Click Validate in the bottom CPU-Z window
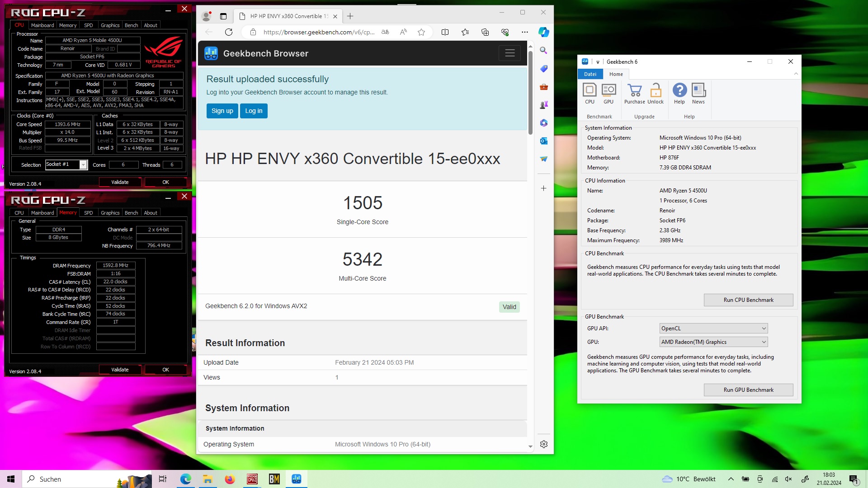The height and width of the screenshot is (488, 868). [x=120, y=370]
